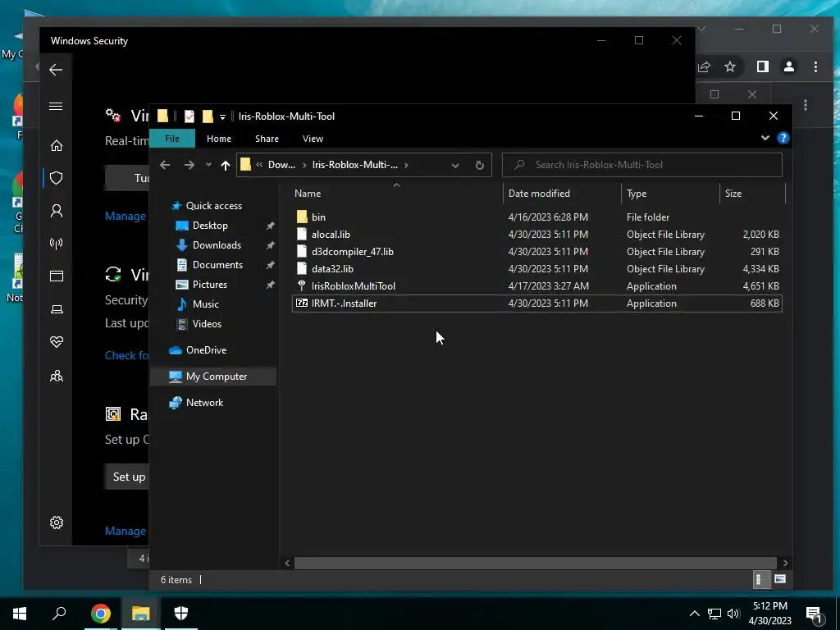Image resolution: width=840 pixels, height=630 pixels.
Task: Customize Quick Access Toolbar dropdown
Action: click(222, 116)
